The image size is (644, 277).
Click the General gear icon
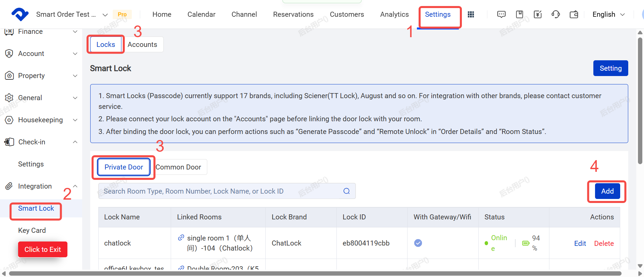click(9, 98)
